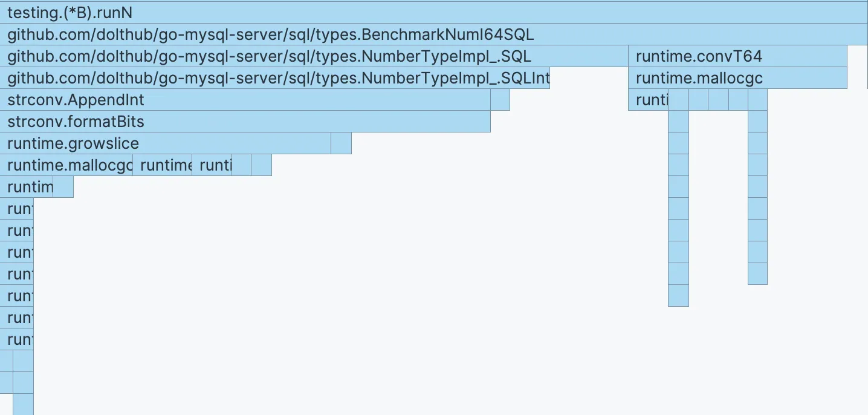
Task: Select the strconv.formatBits frame
Action: coord(245,122)
